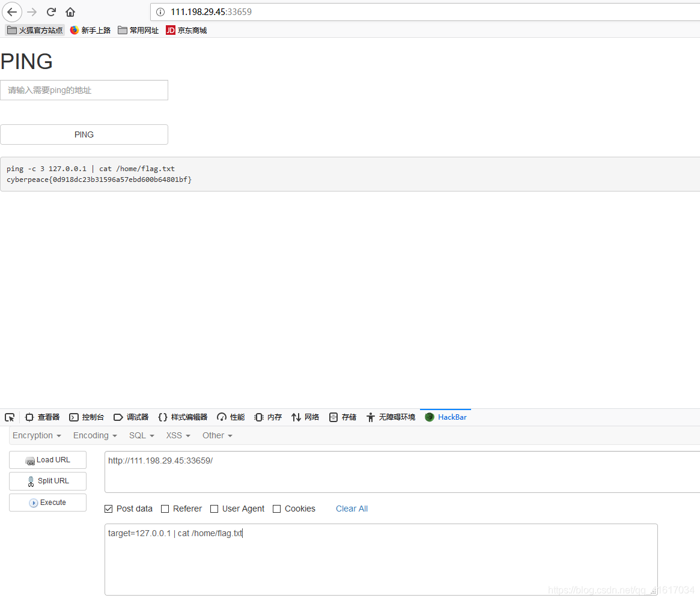The image size is (700, 601).
Task: Enable the Cookies checkbox
Action: 277,509
